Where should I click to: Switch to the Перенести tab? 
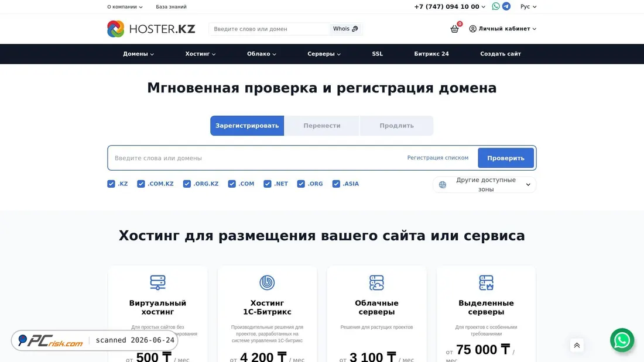[322, 126]
